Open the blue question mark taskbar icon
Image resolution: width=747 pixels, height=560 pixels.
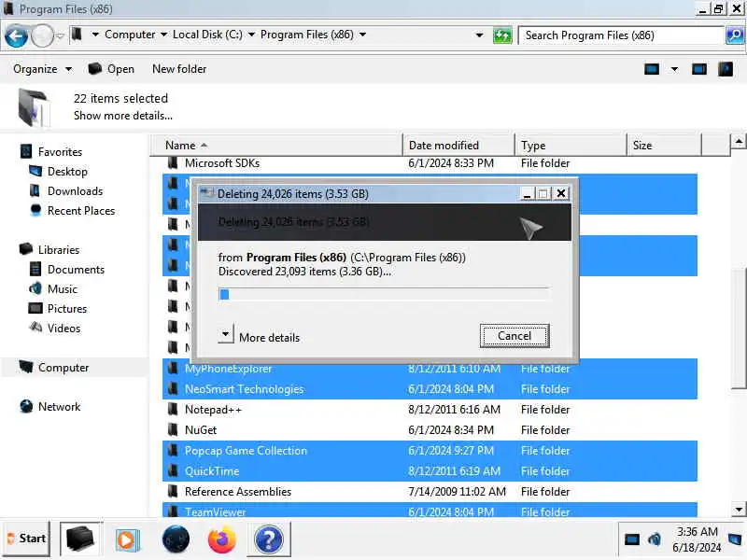click(269, 540)
